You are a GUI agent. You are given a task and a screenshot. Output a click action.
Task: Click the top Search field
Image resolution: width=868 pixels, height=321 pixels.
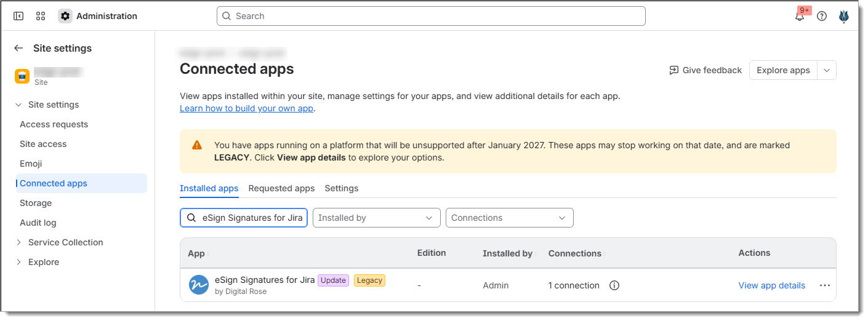coord(431,16)
